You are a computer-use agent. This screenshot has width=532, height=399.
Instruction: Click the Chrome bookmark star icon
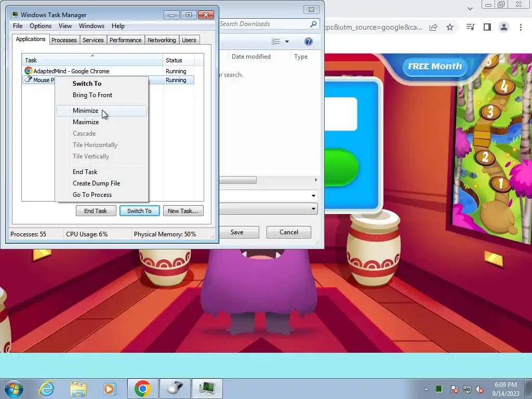(x=450, y=27)
